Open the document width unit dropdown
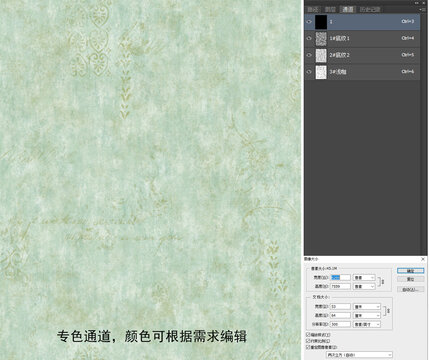 coord(366,306)
